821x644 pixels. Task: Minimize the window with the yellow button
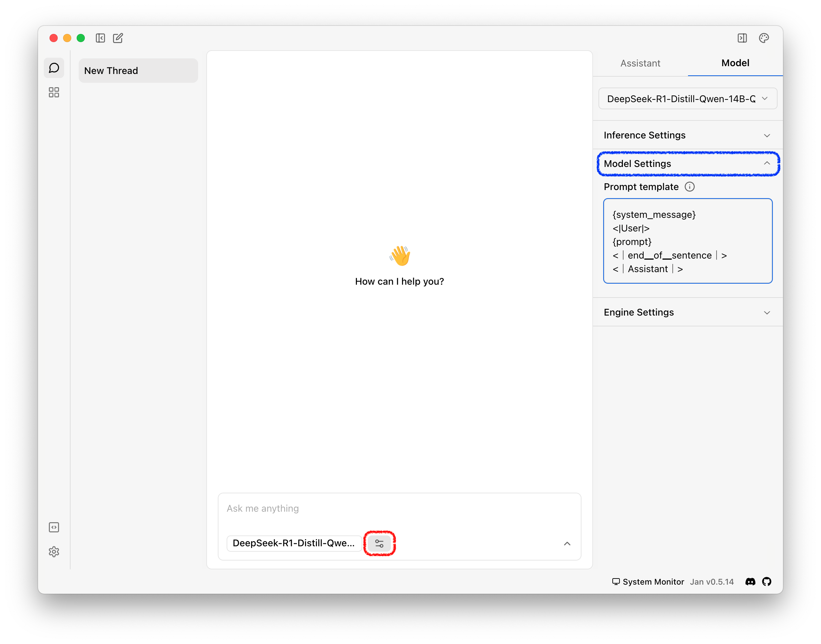pos(67,38)
